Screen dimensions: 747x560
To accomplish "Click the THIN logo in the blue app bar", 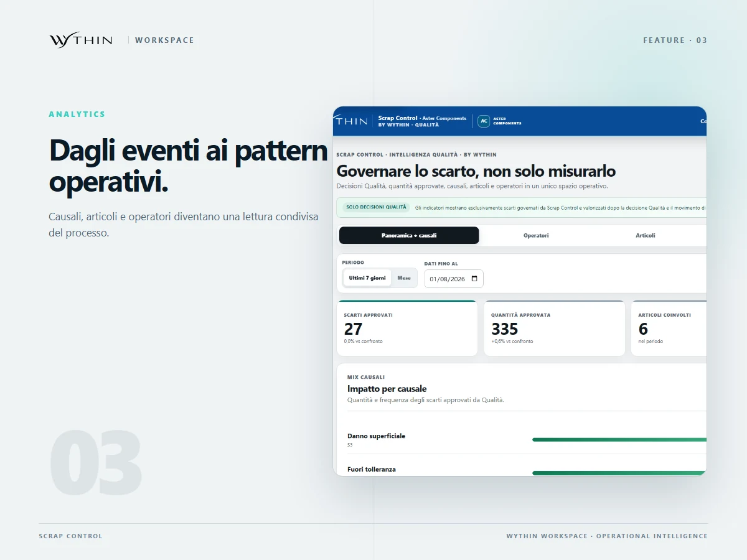I will 352,121.
